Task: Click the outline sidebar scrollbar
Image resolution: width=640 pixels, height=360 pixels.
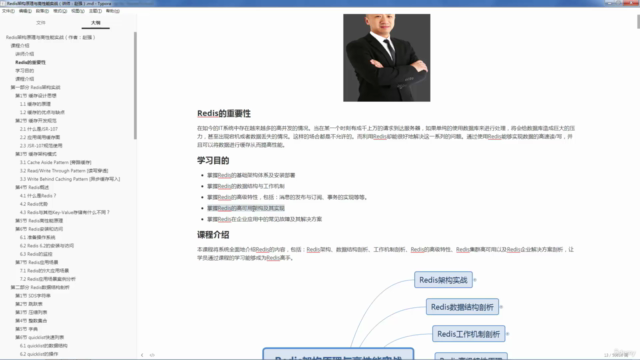Action: [x=135, y=86]
